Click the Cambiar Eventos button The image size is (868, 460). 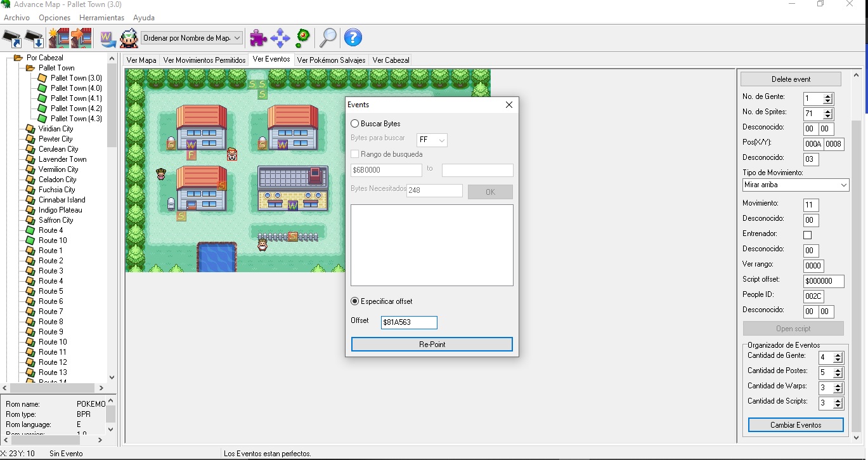coord(796,425)
